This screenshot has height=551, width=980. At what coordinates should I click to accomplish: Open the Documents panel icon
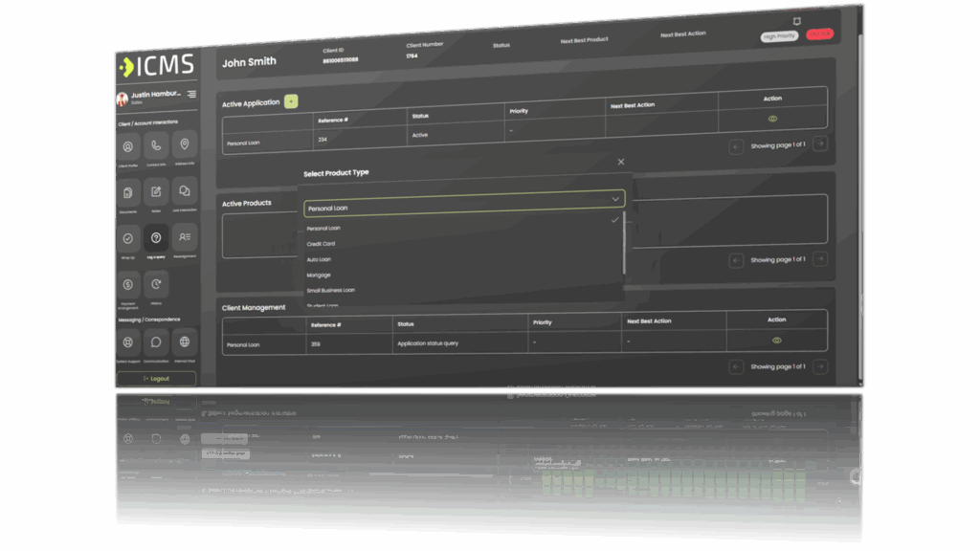point(128,193)
